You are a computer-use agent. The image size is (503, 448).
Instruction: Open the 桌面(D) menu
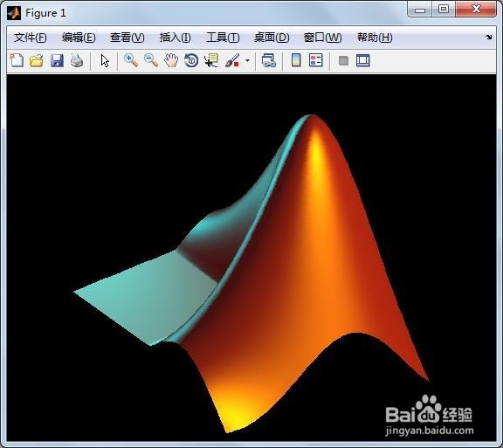pyautogui.click(x=272, y=38)
